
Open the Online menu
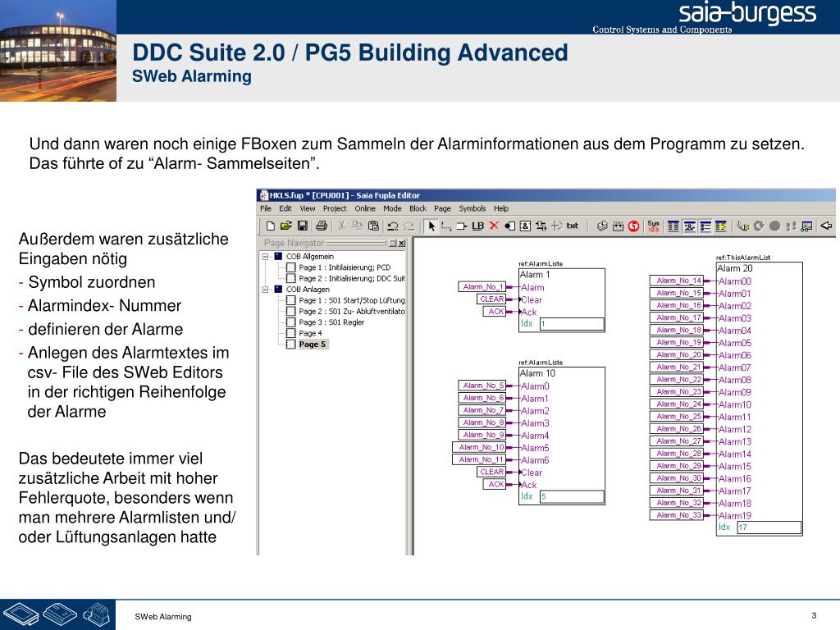[x=365, y=208]
